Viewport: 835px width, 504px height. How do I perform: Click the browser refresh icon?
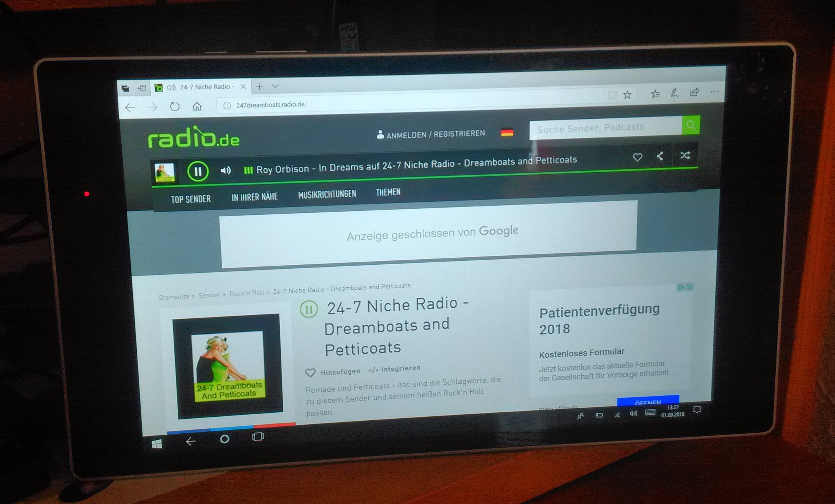[174, 107]
